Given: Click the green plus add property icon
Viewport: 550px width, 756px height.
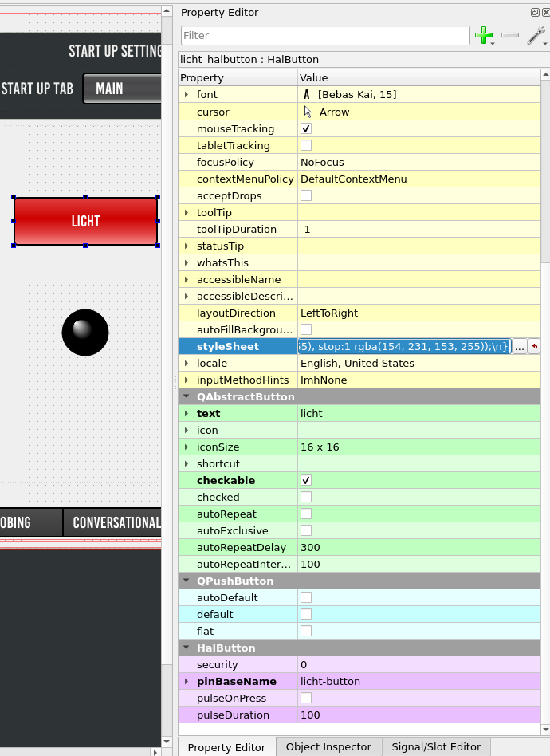Looking at the screenshot, I should tap(483, 35).
